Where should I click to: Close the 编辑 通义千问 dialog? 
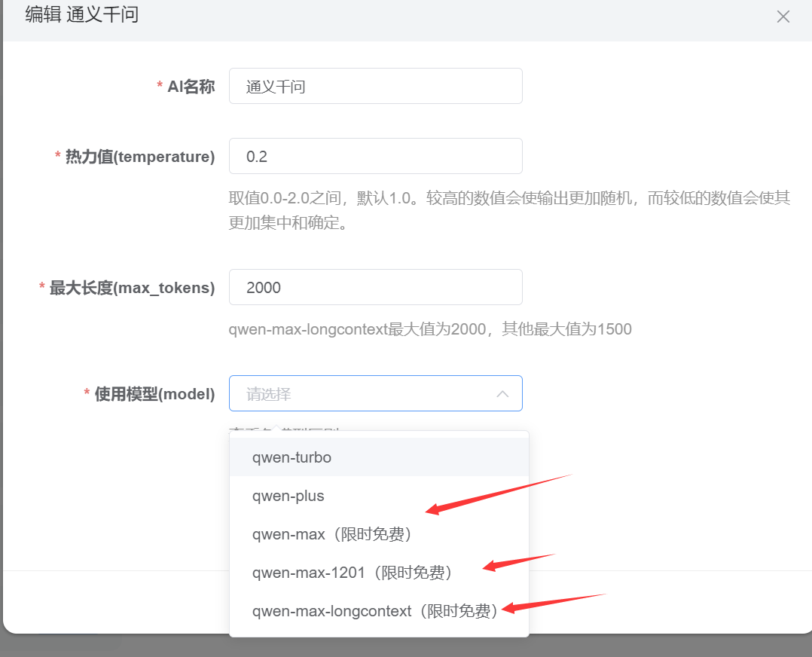[x=783, y=17]
